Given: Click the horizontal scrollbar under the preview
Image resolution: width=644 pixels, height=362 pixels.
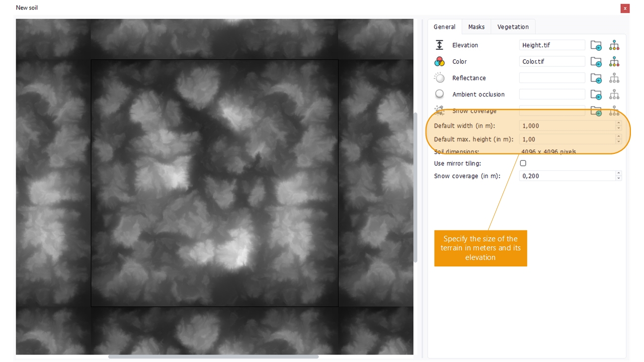Looking at the screenshot, I should point(213,357).
